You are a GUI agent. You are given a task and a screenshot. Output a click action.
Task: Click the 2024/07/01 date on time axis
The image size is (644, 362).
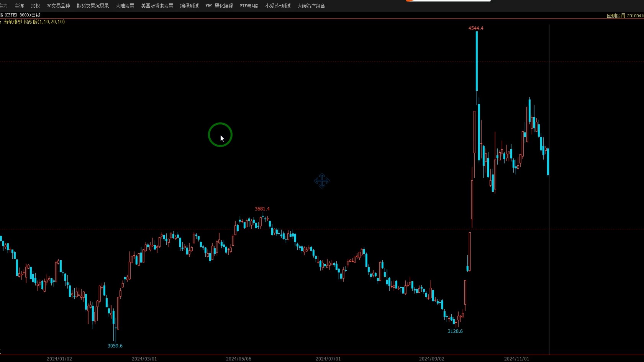pos(328,359)
